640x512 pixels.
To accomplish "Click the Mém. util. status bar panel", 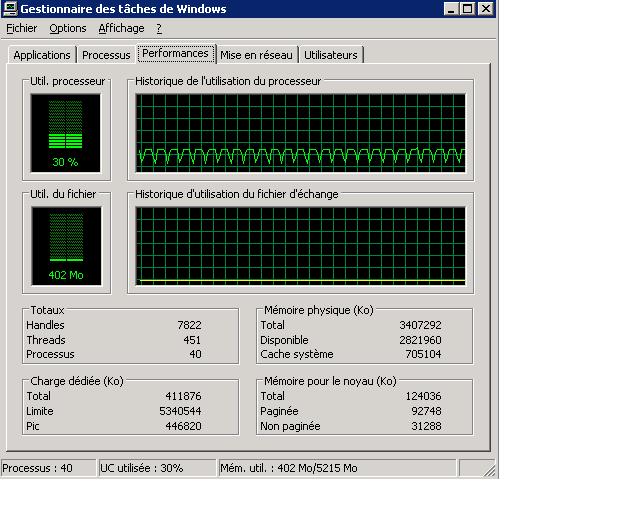I will pos(336,468).
